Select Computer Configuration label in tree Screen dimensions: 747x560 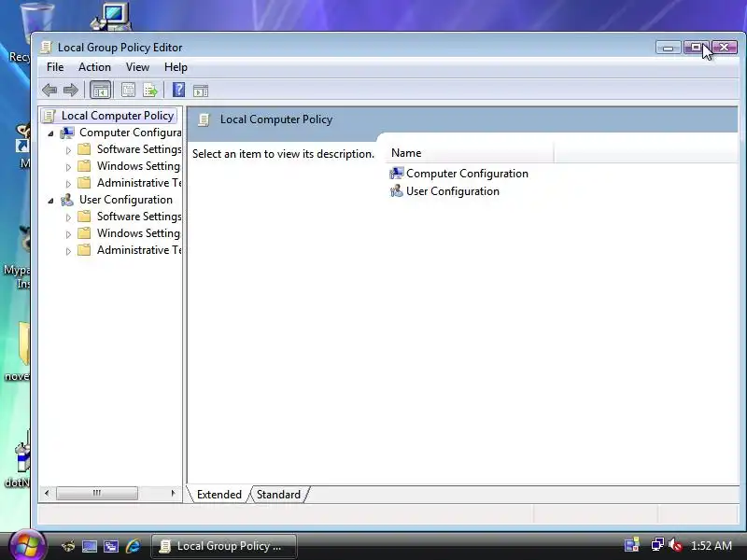point(130,133)
